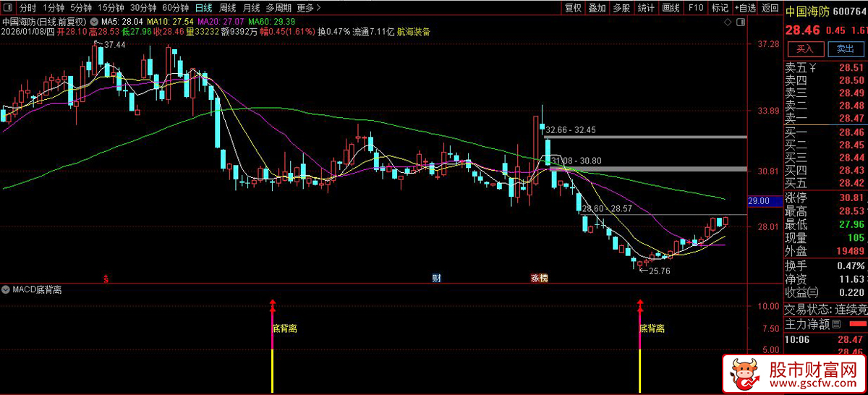Toggle the left sidebar panel icon
Image resolution: width=868 pixels, height=395 pixels.
(7, 8)
